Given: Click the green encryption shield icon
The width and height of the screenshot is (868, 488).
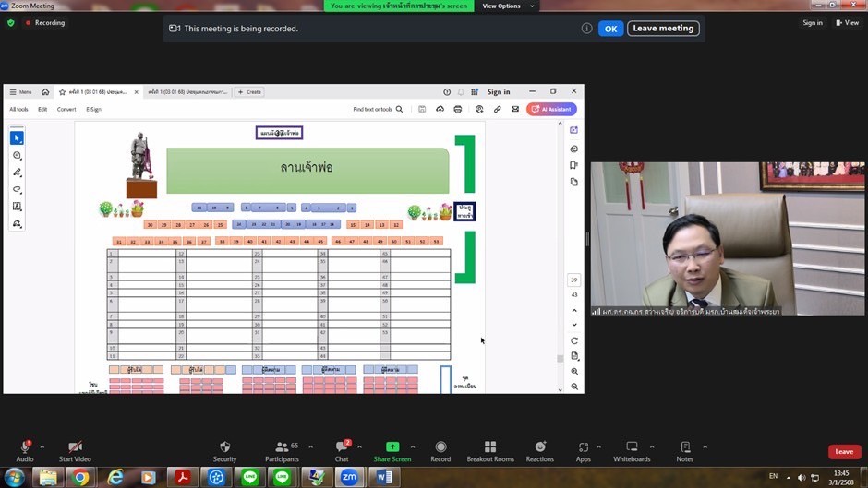Looking at the screenshot, I should [x=10, y=23].
